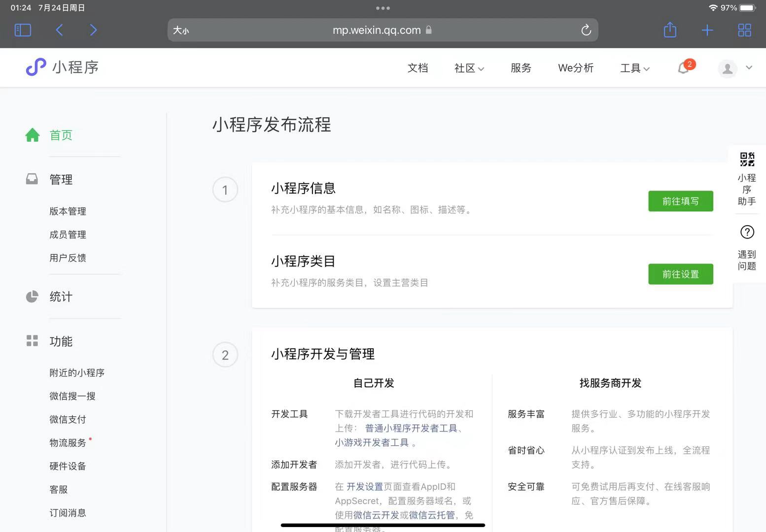
Task: Open 附近的小程序 in sidebar
Action: tap(77, 372)
